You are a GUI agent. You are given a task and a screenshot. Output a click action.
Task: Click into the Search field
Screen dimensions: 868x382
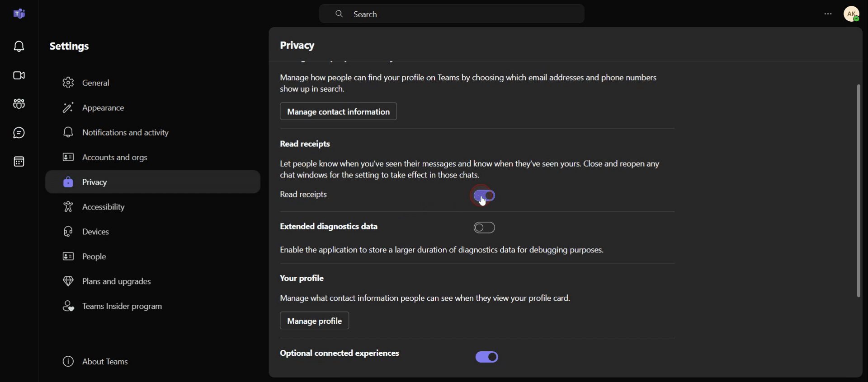pyautogui.click(x=452, y=14)
